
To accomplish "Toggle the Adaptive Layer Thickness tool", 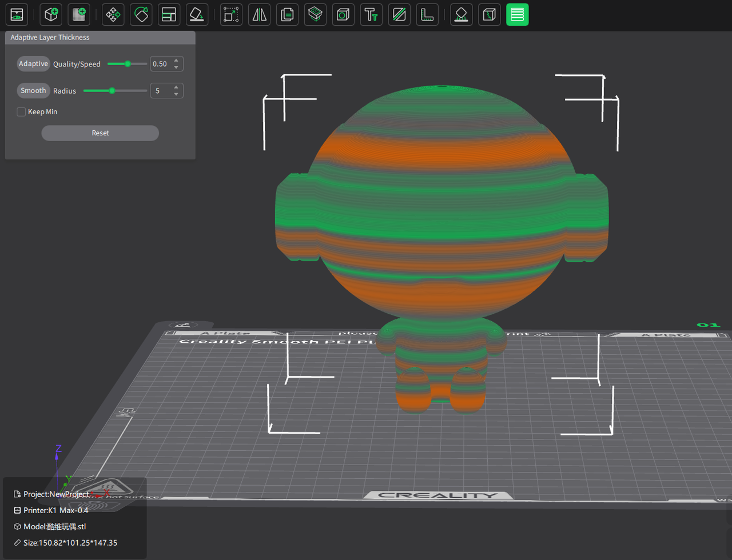I will 518,14.
